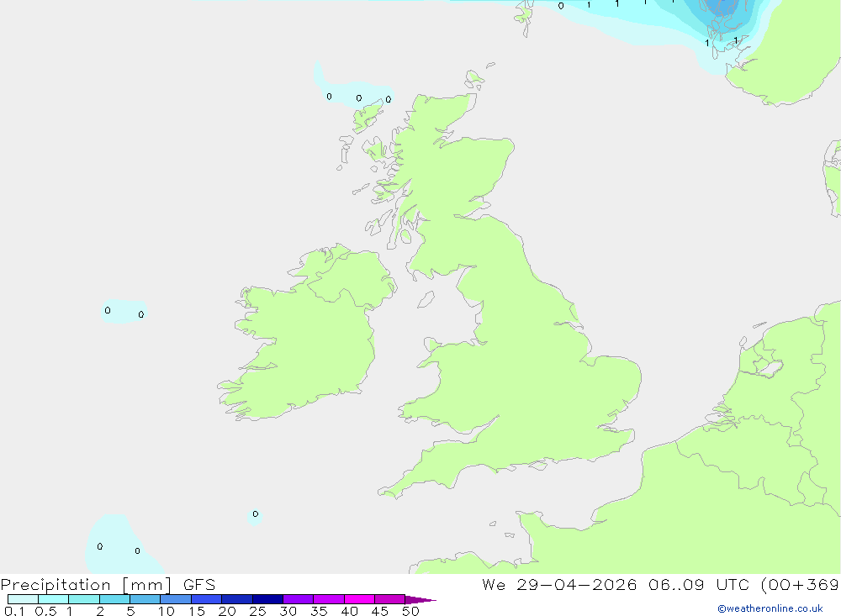Click the legend value label '25'

point(257,611)
